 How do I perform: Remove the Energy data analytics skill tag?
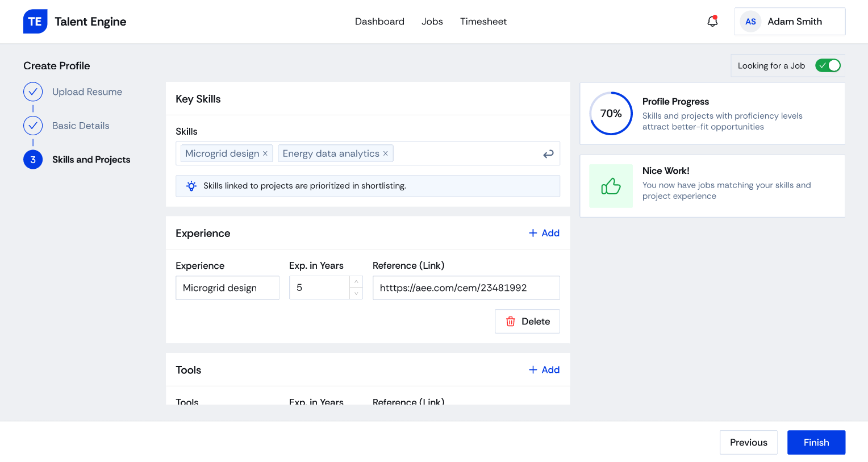coord(385,153)
